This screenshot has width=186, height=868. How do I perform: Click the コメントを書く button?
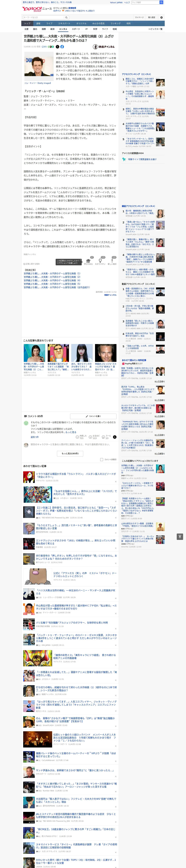(93, 416)
